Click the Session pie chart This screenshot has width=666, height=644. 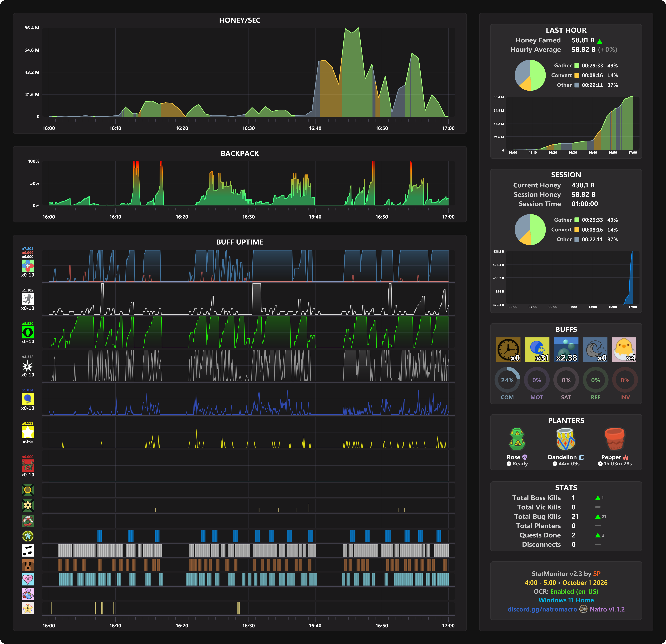click(x=530, y=229)
